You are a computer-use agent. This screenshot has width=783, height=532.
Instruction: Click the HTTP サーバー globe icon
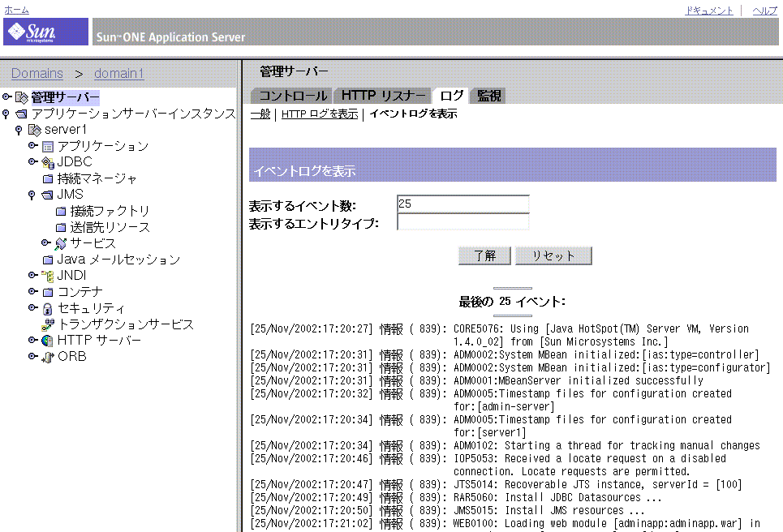47,341
